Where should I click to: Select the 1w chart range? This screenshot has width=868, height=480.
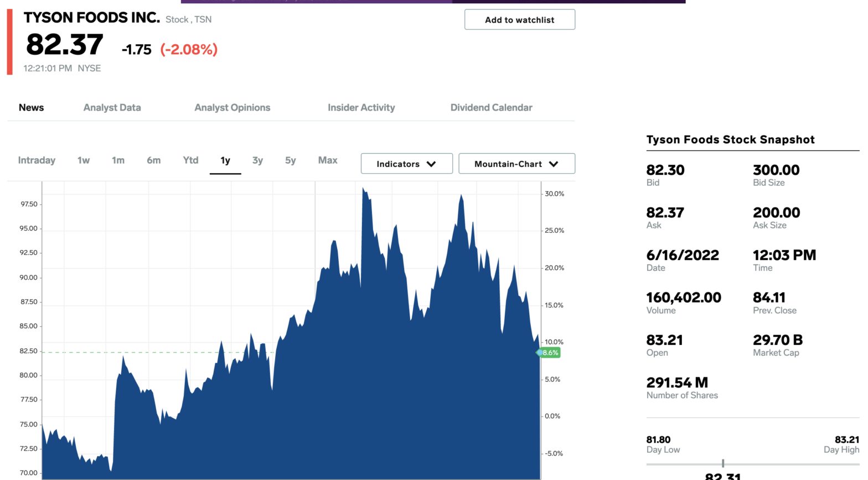(84, 160)
